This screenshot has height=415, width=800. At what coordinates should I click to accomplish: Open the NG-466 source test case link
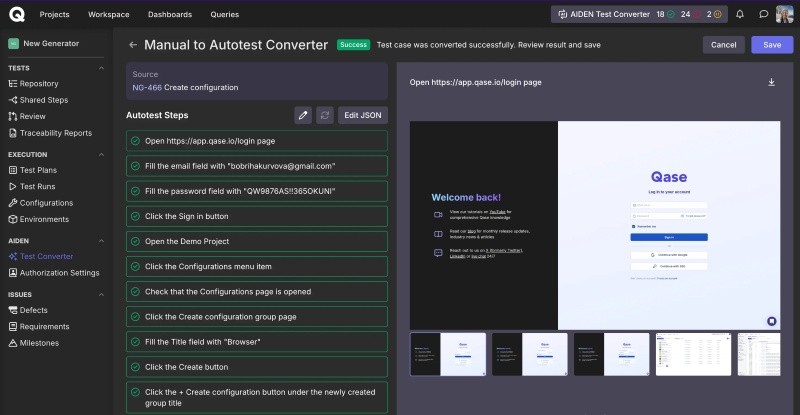pos(147,87)
